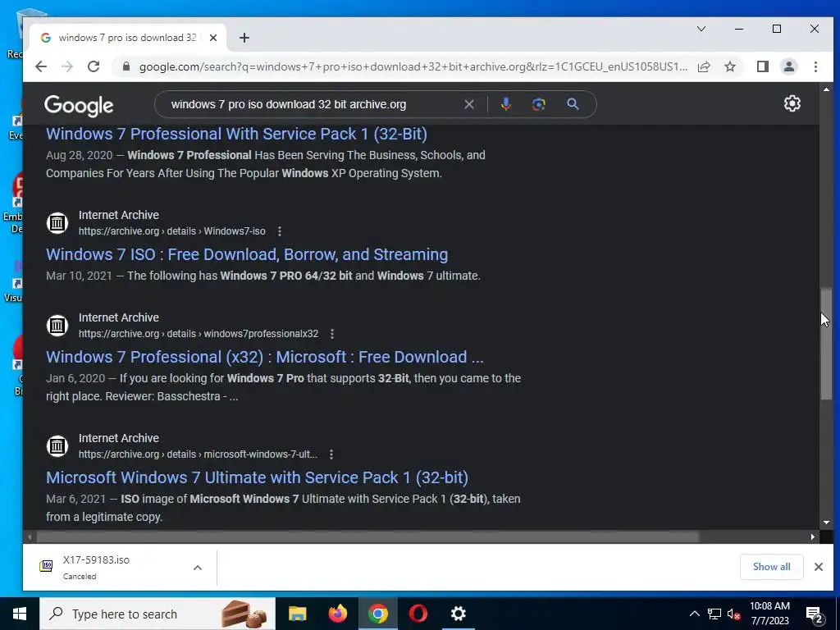
Task: Click the horizontal scroll right arrow
Action: 813,536
